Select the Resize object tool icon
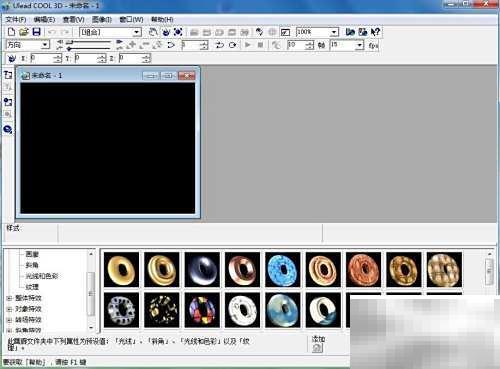The height and width of the screenshot is (369, 500). pyautogui.click(x=178, y=32)
